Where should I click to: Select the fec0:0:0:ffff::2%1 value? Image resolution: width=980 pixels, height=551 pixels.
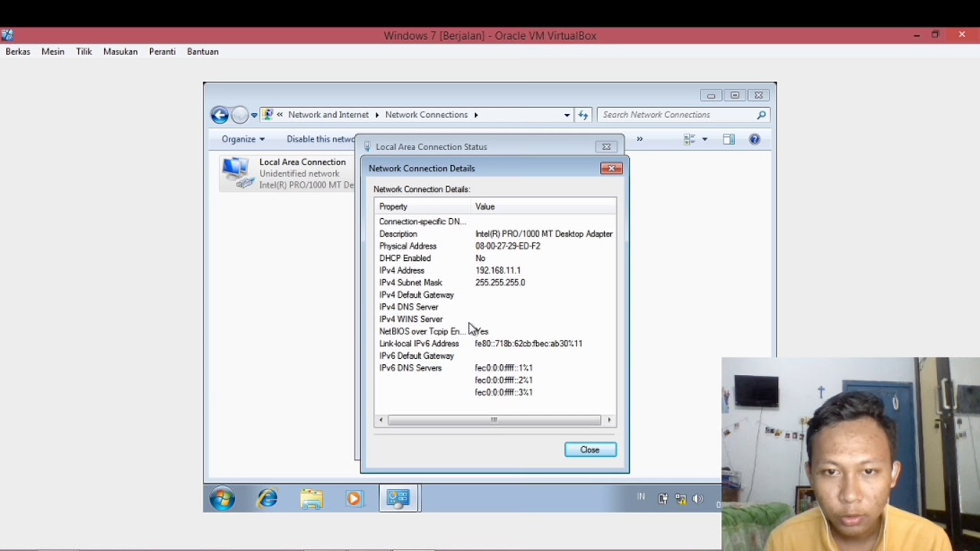504,380
